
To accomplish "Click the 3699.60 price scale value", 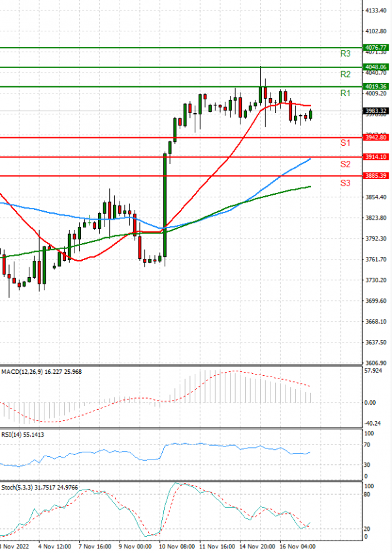I will [376, 301].
